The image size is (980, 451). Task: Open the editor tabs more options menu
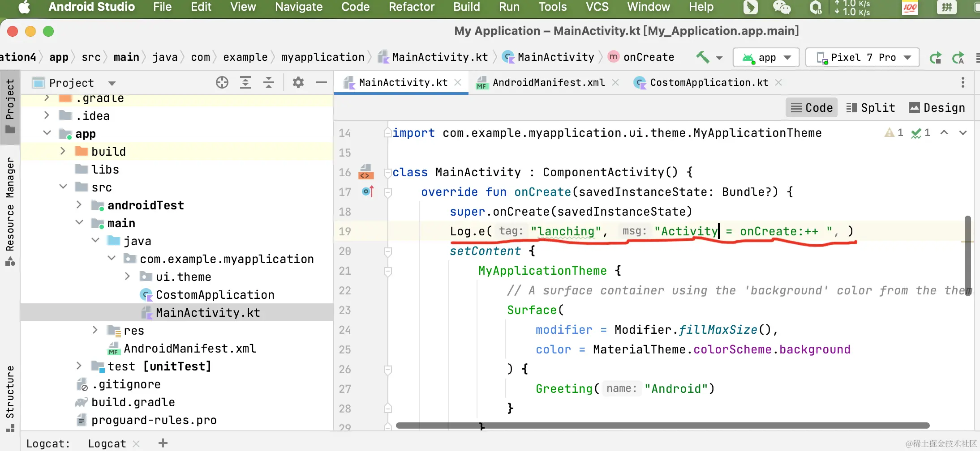(963, 82)
